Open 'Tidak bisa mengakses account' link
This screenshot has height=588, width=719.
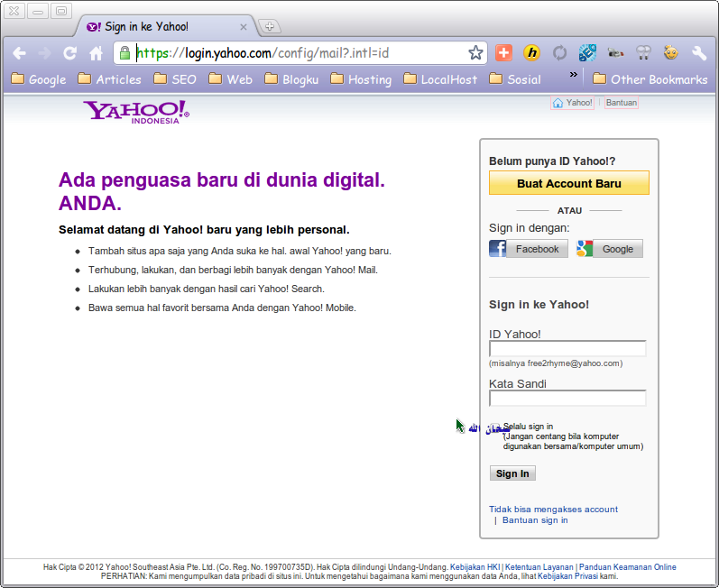pos(553,510)
